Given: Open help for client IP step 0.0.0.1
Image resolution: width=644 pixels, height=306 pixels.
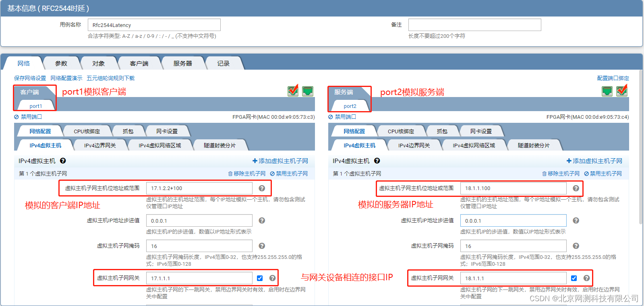Looking at the screenshot, I should [262, 220].
